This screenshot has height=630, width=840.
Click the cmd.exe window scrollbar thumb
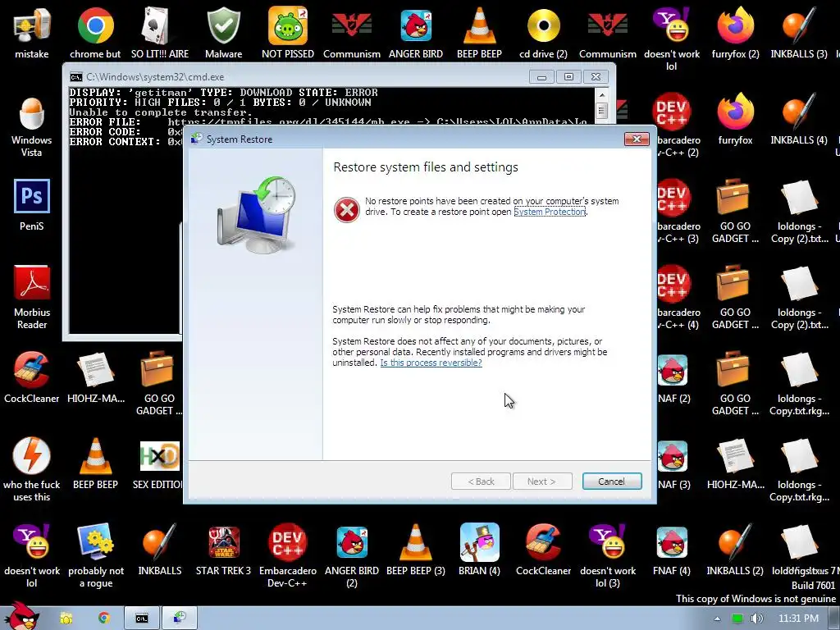pos(601,111)
